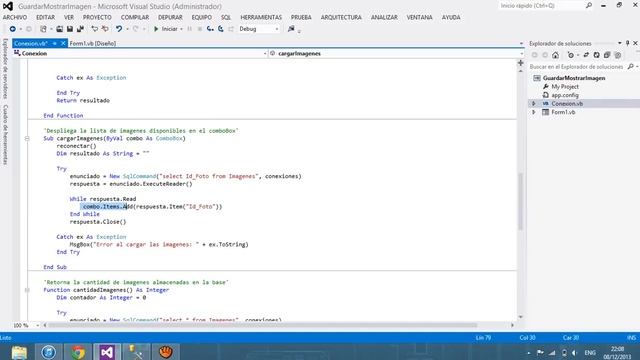Collapse the cargarImagenes Sub outline block
Image resolution: width=640 pixels, height=360 pixels.
pyautogui.click(x=27, y=138)
